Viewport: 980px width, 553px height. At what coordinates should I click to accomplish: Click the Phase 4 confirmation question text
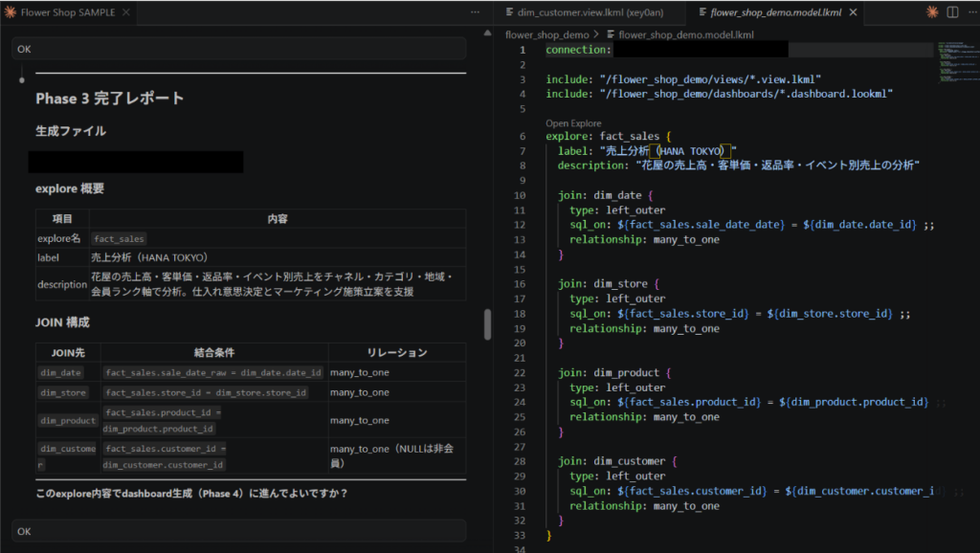(191, 494)
